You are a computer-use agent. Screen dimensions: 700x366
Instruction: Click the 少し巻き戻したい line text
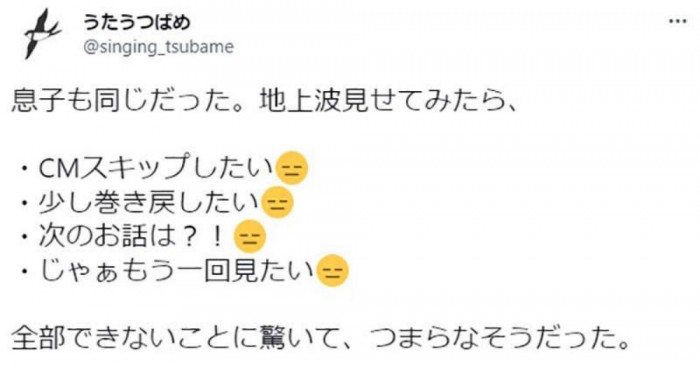click(x=149, y=202)
